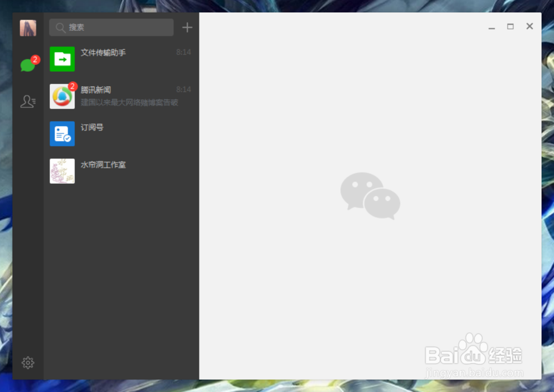Select the 订阅号 entry label
The width and height of the screenshot is (554, 392).
(x=92, y=127)
